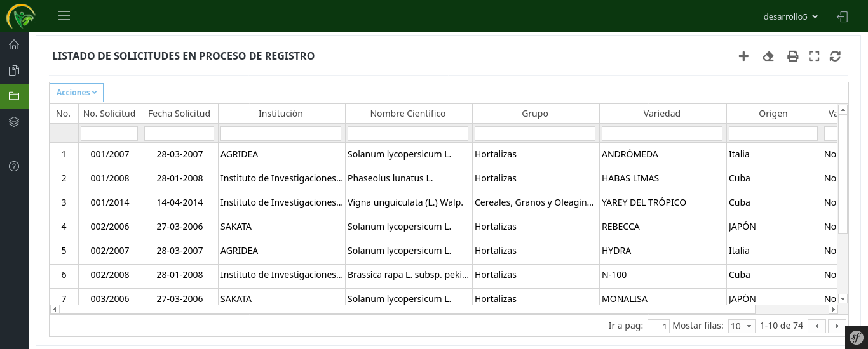
Task: Click the eraser icon to clear filters
Action: [768, 56]
